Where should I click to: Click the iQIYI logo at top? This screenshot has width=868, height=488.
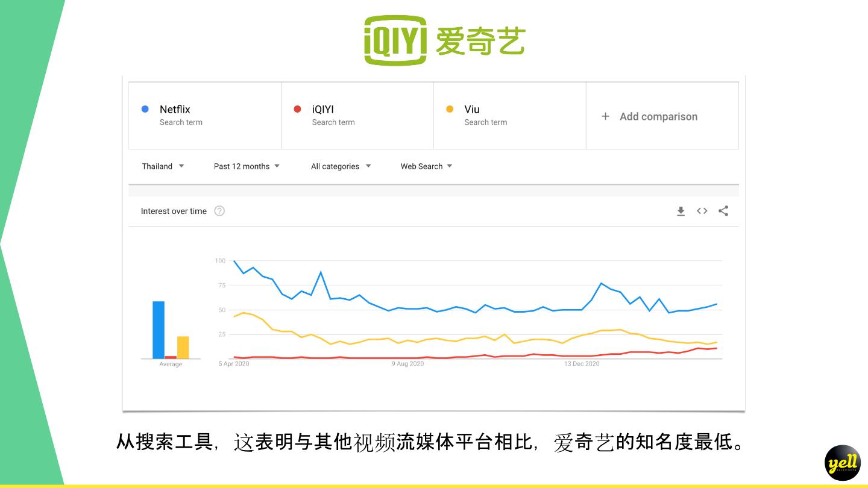pos(444,40)
